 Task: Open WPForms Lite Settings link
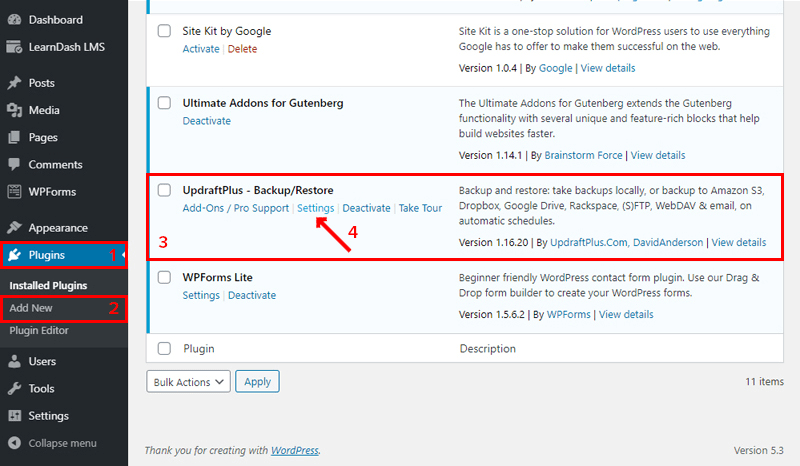click(201, 296)
